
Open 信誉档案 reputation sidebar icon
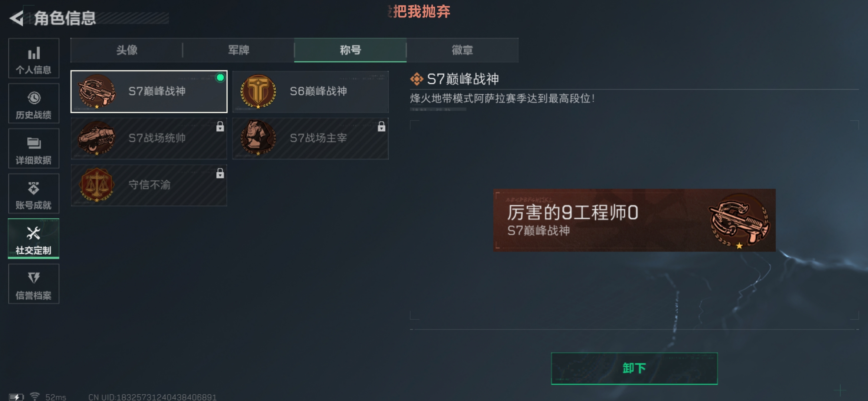pyautogui.click(x=34, y=284)
